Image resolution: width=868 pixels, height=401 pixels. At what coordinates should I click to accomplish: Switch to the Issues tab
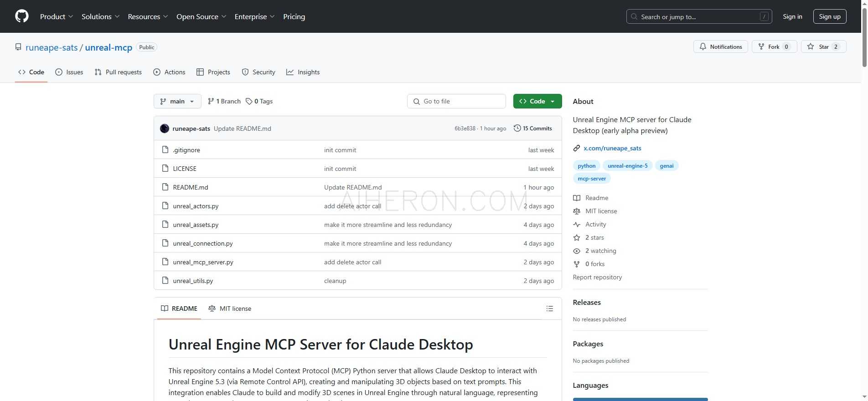pyautogui.click(x=69, y=72)
